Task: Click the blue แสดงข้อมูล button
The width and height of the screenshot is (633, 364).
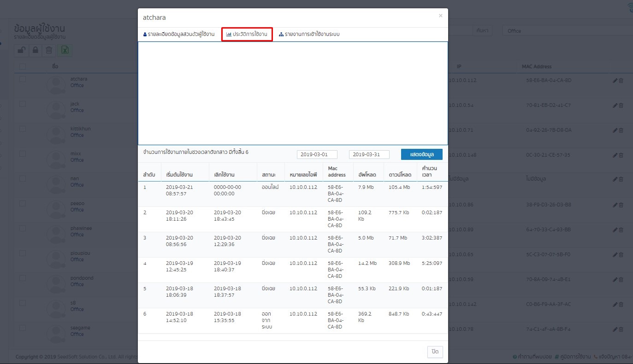Action: pos(422,154)
